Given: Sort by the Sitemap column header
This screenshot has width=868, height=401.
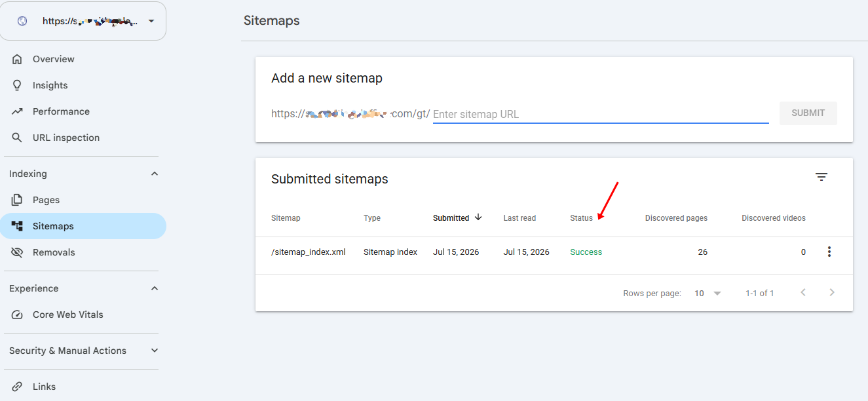Looking at the screenshot, I should 286,218.
